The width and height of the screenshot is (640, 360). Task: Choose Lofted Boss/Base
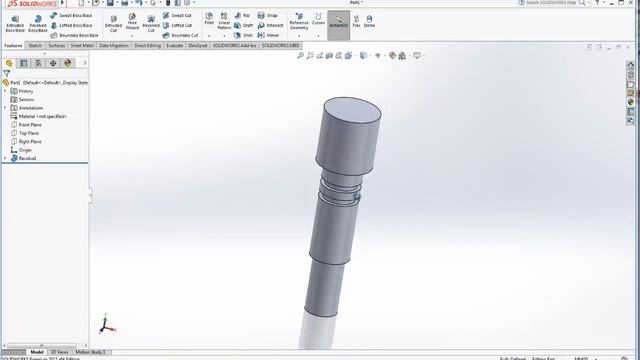pyautogui.click(x=71, y=25)
